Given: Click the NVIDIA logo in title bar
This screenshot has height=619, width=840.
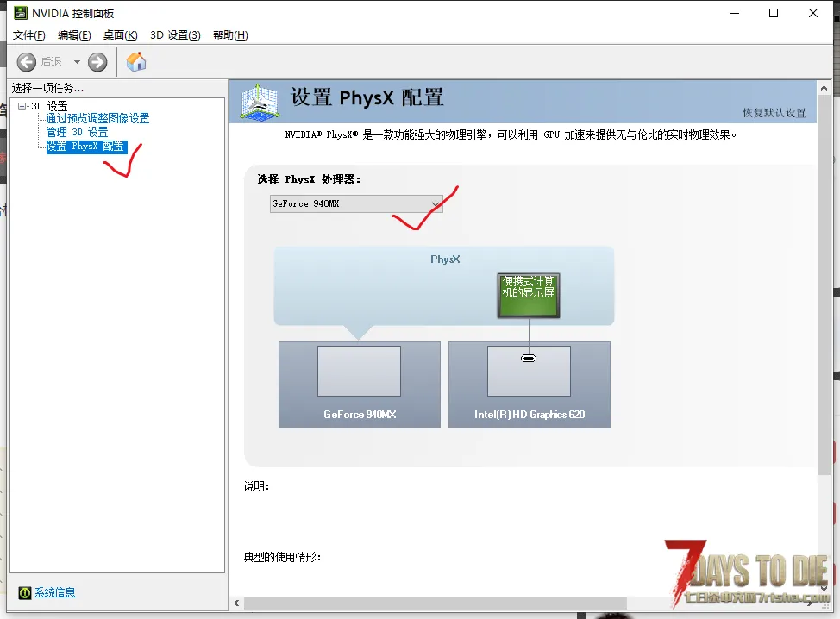Looking at the screenshot, I should coord(20,13).
